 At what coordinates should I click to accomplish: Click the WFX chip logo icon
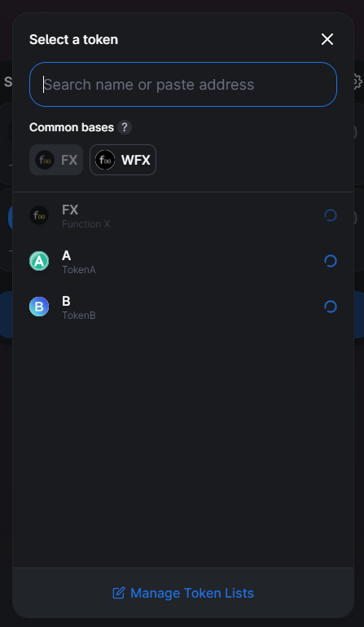click(105, 160)
